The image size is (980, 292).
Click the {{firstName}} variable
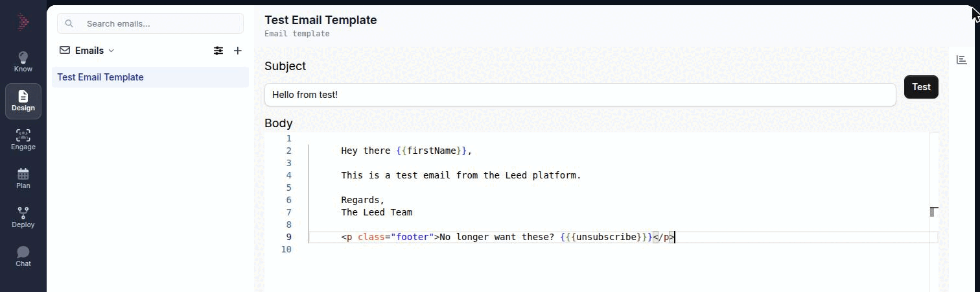(x=432, y=151)
